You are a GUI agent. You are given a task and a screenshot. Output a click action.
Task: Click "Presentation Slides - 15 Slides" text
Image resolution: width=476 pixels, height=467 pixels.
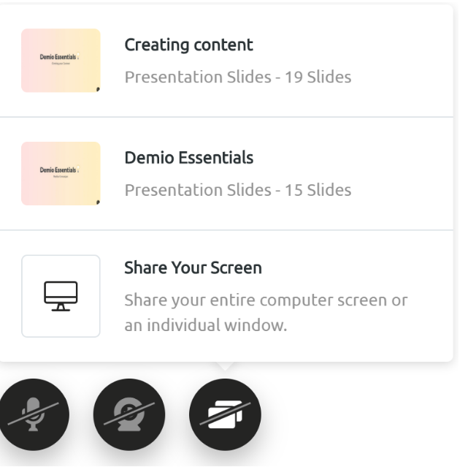238,190
